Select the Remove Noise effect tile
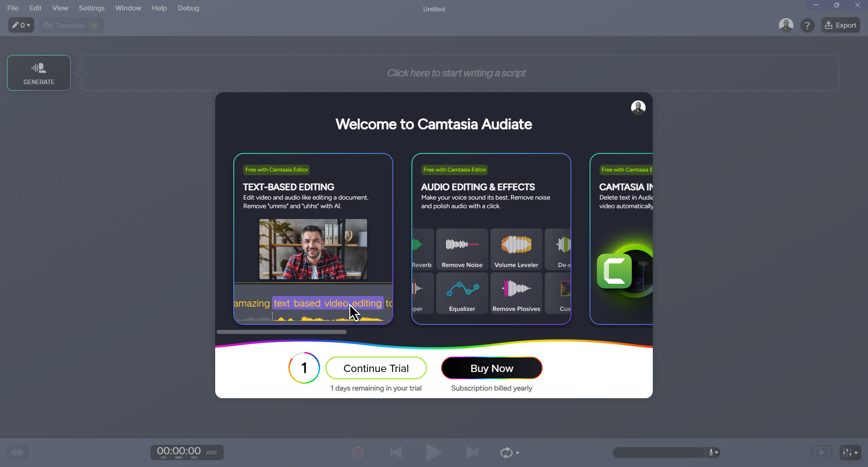This screenshot has width=868, height=467. 462,249
